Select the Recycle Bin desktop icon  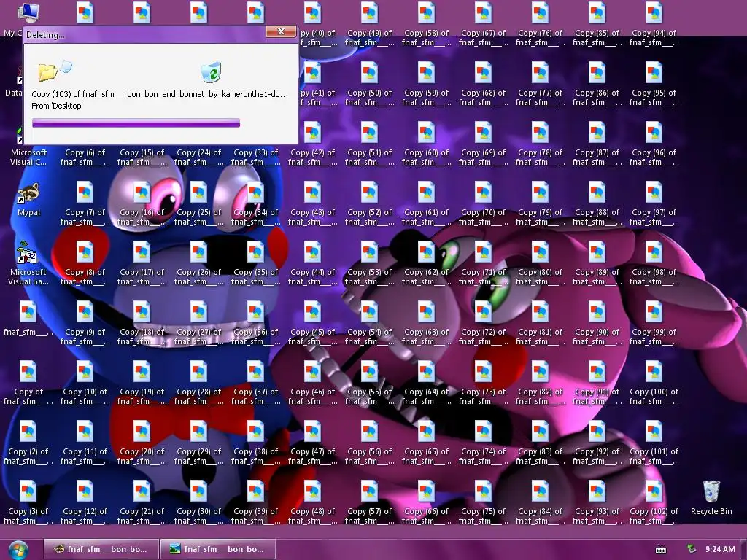[711, 497]
